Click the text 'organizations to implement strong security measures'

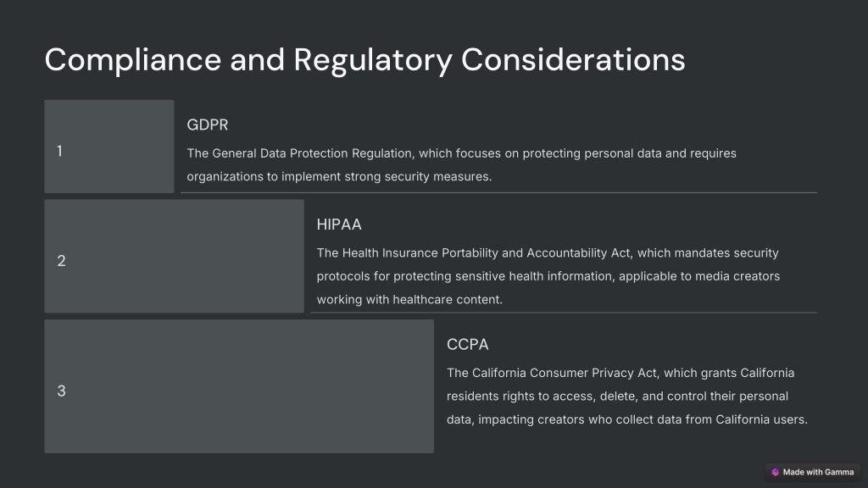point(338,176)
